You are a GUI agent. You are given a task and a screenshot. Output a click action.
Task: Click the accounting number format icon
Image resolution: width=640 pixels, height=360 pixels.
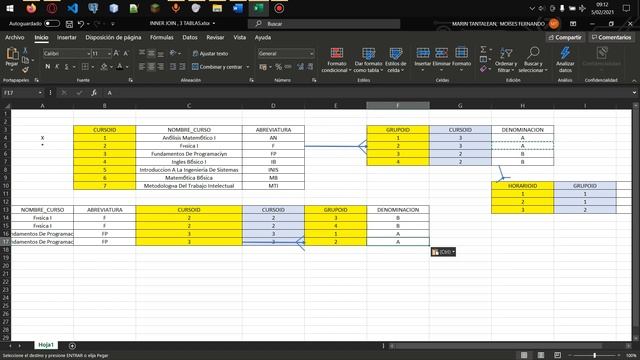point(263,67)
